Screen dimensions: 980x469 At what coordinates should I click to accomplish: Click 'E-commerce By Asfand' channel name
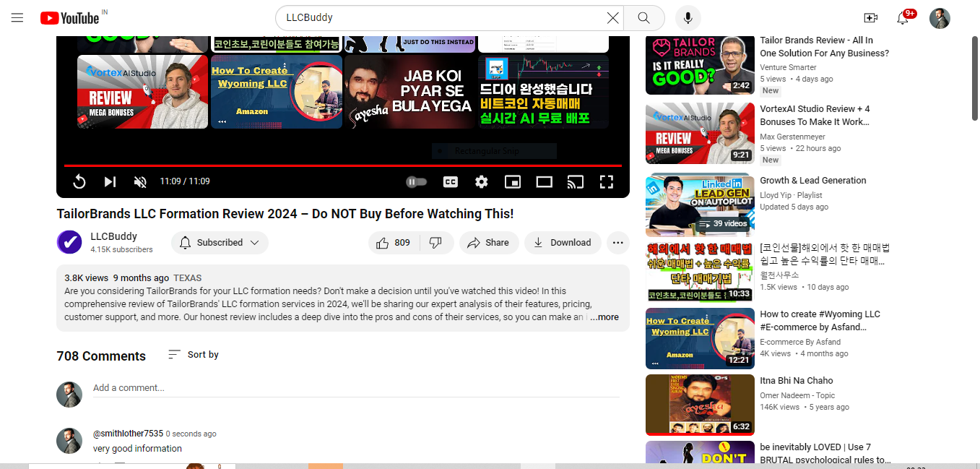pos(800,342)
